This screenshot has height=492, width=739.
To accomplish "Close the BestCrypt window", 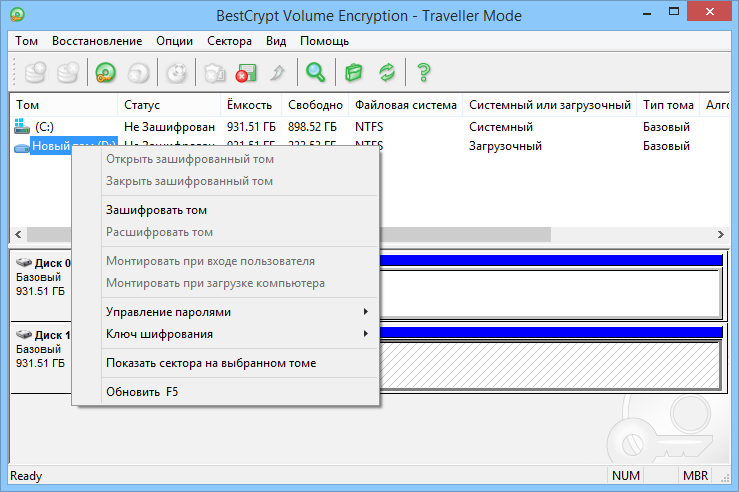I will point(710,11).
